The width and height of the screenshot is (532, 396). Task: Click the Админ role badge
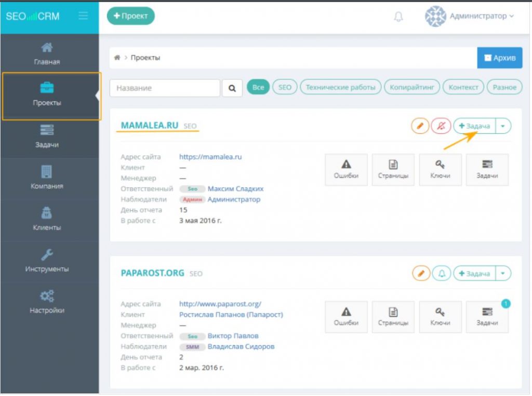(192, 199)
